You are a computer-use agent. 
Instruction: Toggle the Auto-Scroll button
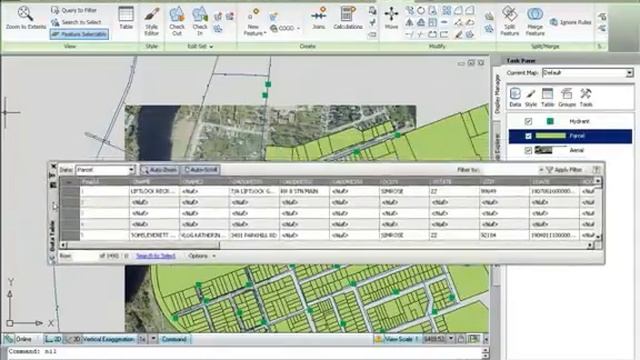(201, 170)
